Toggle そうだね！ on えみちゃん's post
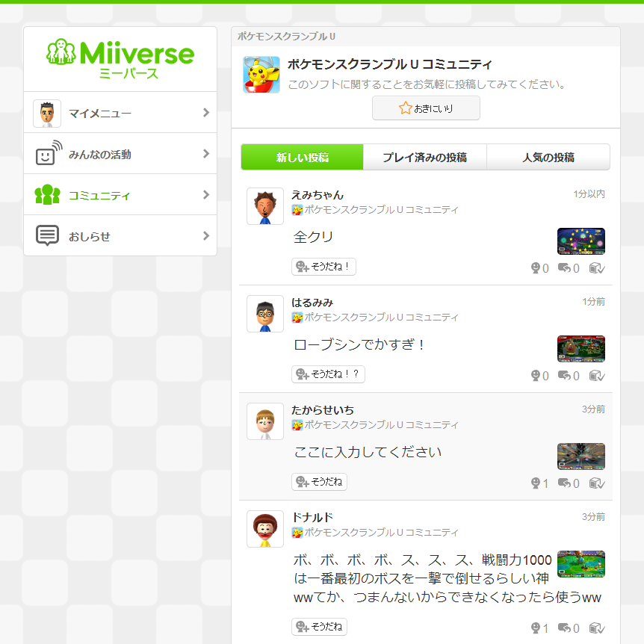The height and width of the screenshot is (644, 644). pos(323,267)
